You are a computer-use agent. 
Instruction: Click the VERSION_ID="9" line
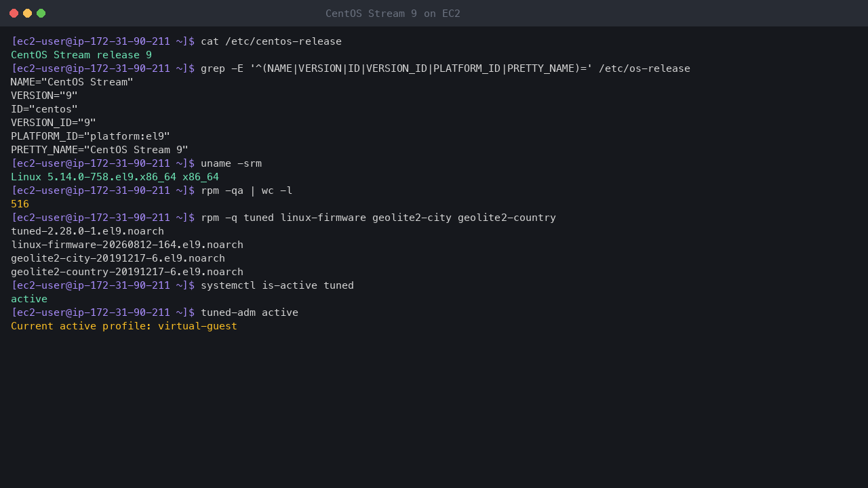[x=54, y=123]
